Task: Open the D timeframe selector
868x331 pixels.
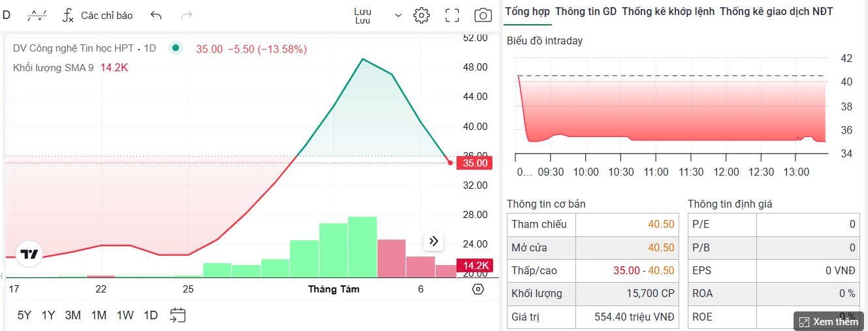Action: click(7, 14)
